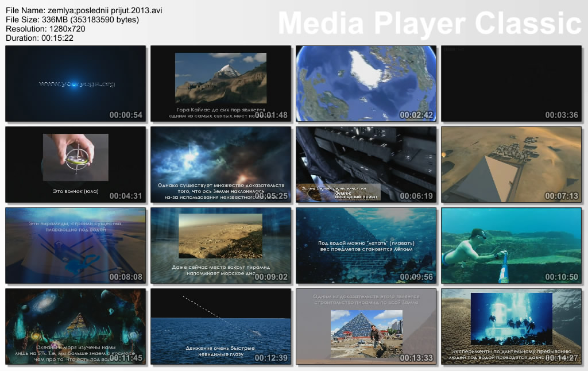Open the space nebula thumbnail at 00:05:25
Image resolution: width=588 pixels, height=371 pixels.
tap(220, 165)
